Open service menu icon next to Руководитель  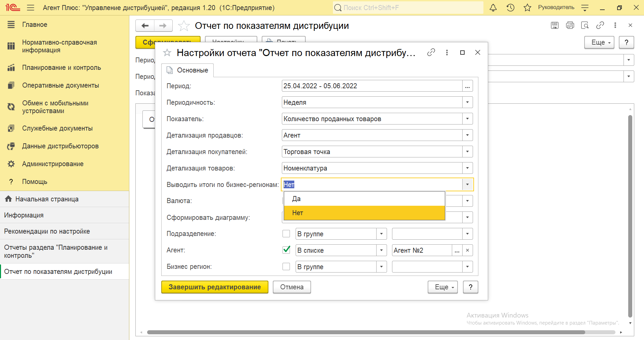pos(585,8)
